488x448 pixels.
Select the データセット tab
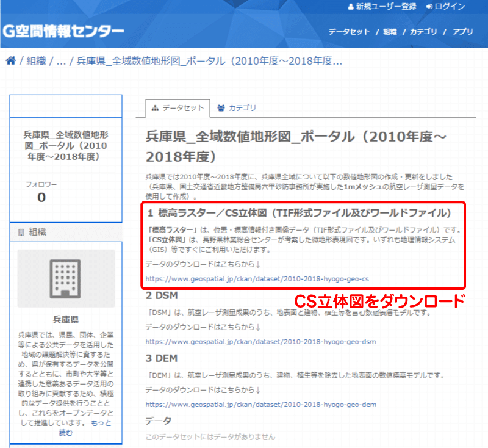(178, 108)
